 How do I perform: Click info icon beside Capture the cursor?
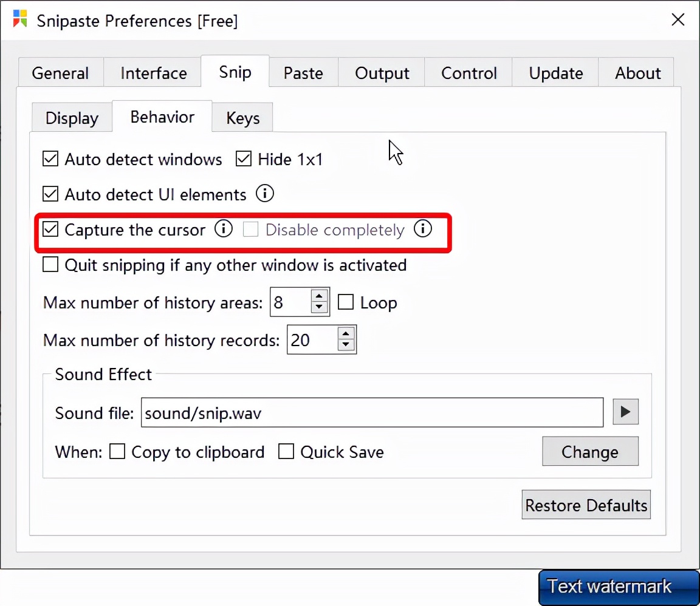(224, 230)
